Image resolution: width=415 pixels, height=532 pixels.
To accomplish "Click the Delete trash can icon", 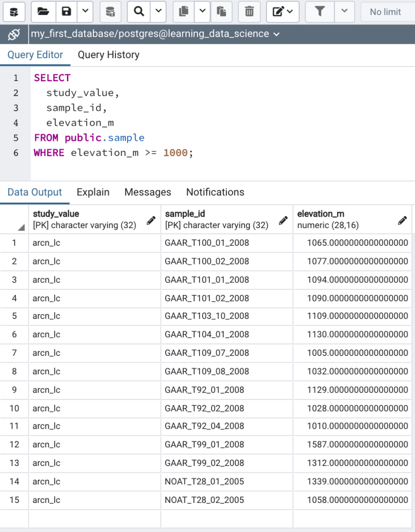I will tap(249, 11).
